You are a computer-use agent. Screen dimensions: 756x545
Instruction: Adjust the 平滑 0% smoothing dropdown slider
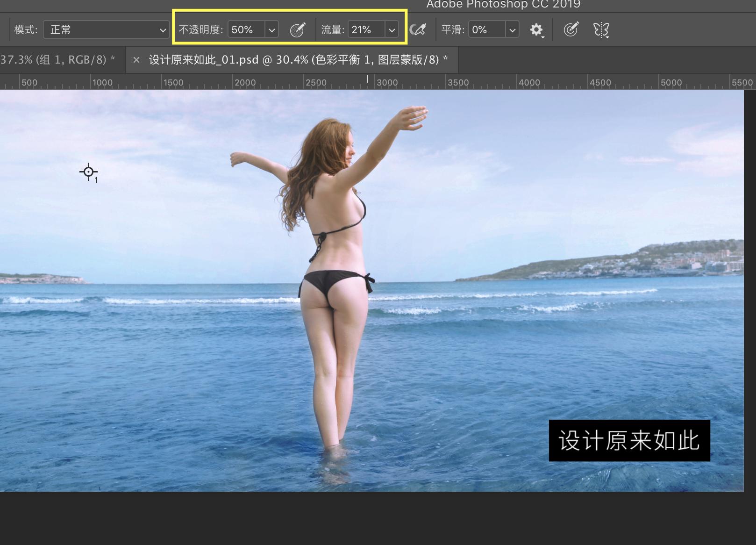(x=513, y=29)
